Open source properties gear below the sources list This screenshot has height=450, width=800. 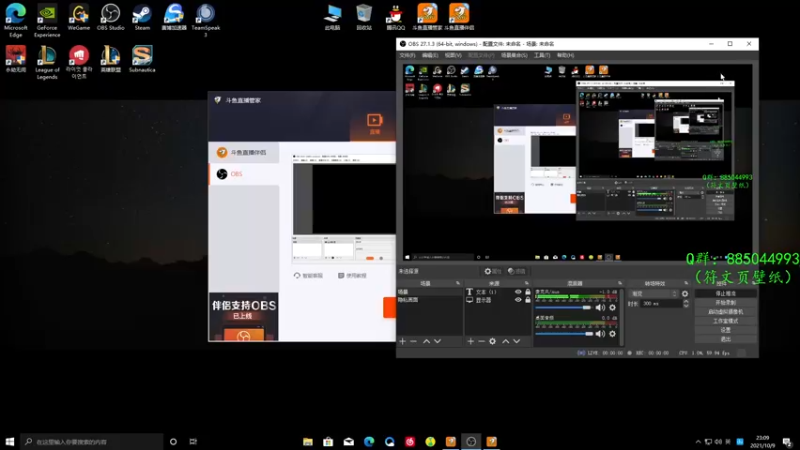(x=492, y=341)
